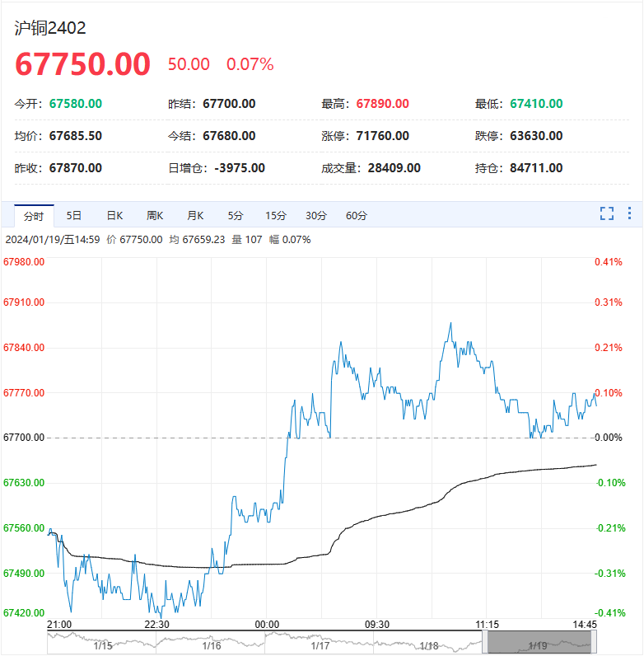Switch to the 日K chart tab
644x656 pixels.
(x=114, y=215)
